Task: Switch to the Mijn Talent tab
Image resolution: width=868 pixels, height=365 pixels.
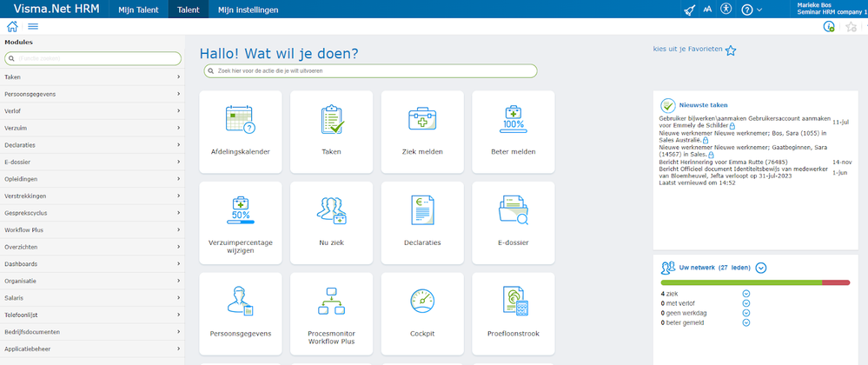Action: (x=138, y=10)
